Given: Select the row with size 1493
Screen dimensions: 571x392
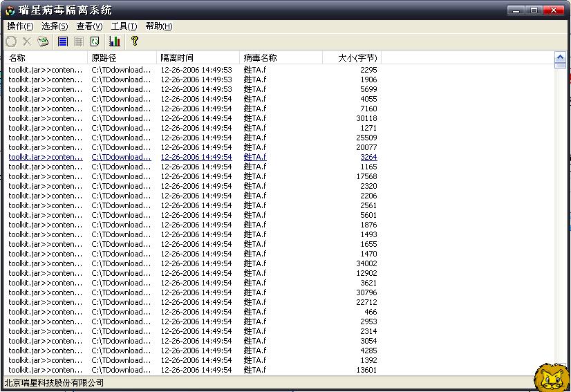Looking at the screenshot, I should point(193,234).
